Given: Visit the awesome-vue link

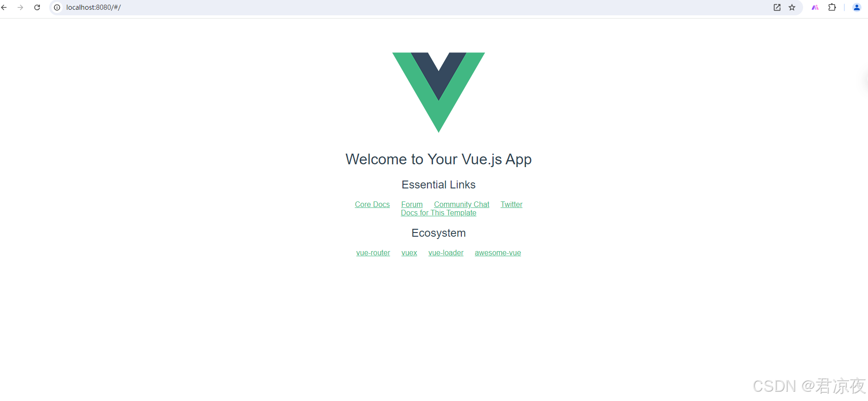Looking at the screenshot, I should tap(498, 253).
